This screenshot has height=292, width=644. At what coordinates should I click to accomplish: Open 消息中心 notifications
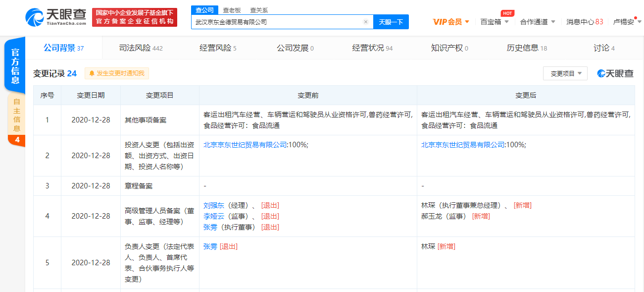tap(585, 22)
